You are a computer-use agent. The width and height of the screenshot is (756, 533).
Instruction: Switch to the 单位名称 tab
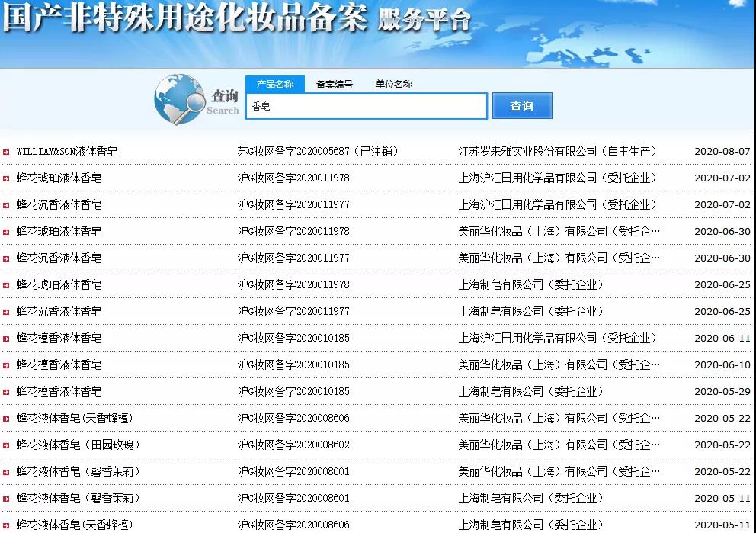(394, 85)
